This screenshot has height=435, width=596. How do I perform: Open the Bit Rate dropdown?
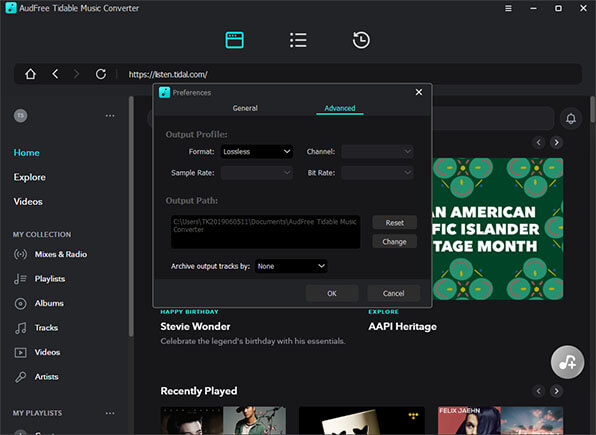click(377, 173)
